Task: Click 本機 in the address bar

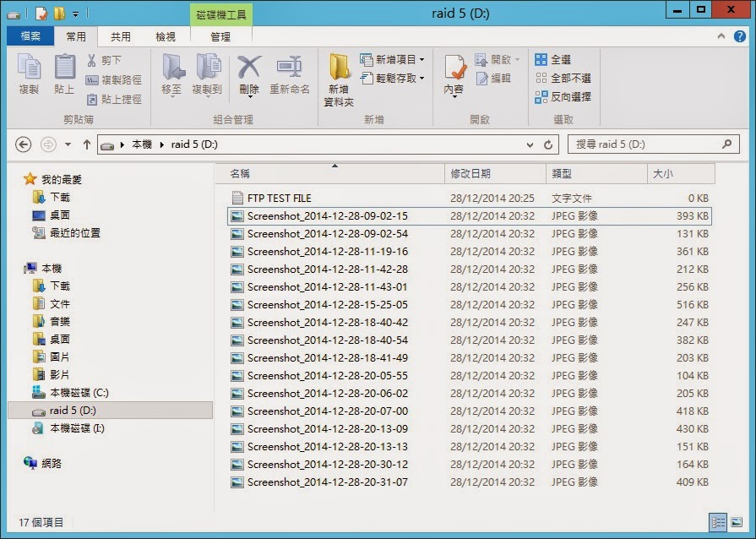Action: click(x=142, y=144)
